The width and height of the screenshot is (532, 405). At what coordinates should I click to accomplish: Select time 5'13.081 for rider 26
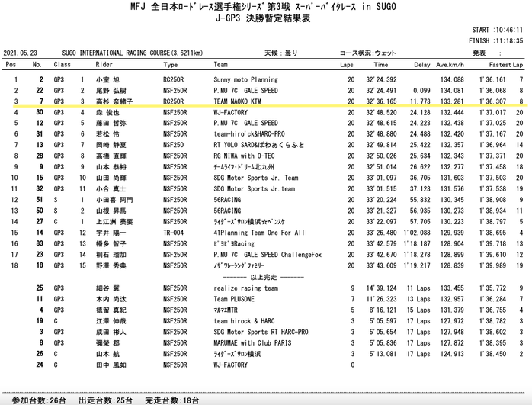coord(383,354)
